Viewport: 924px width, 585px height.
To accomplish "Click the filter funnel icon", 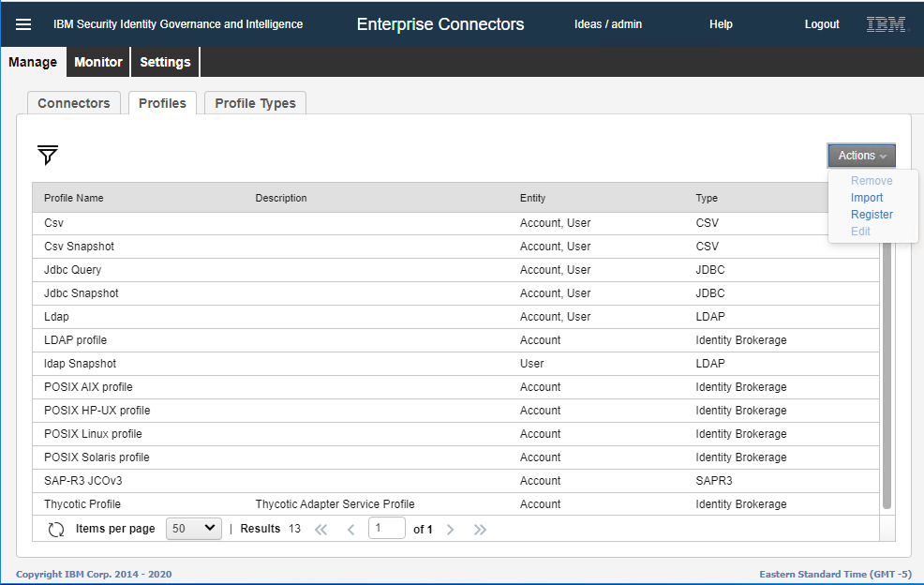I will pos(48,156).
